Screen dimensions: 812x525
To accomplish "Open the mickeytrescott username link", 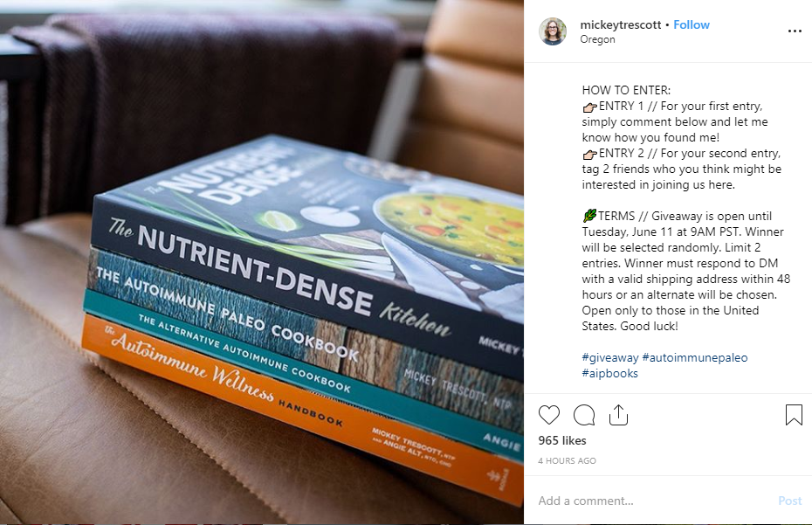I will pos(621,24).
